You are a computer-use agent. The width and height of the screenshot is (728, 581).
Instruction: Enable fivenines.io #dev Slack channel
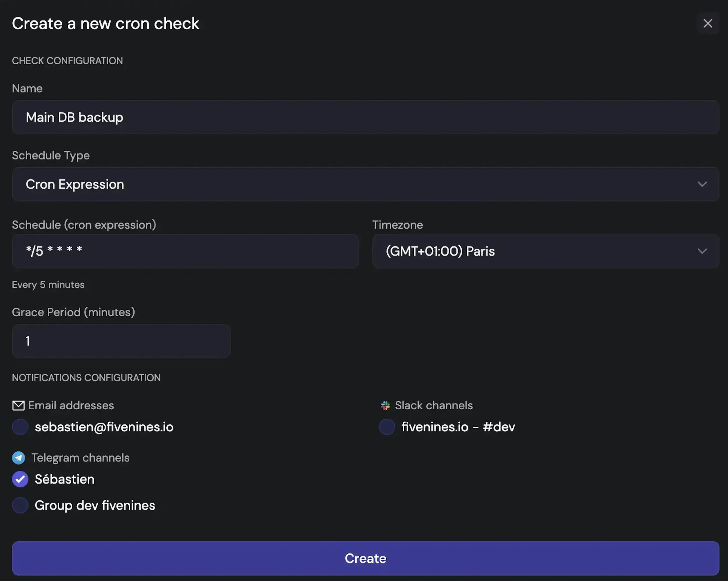click(x=387, y=427)
